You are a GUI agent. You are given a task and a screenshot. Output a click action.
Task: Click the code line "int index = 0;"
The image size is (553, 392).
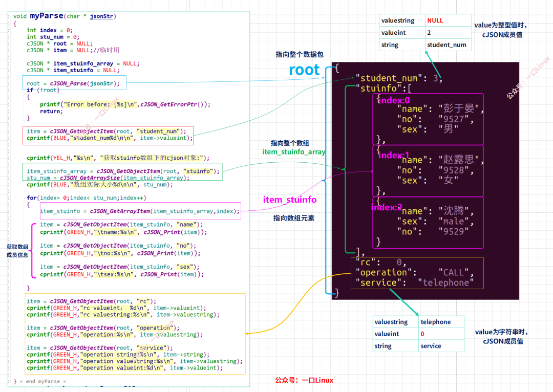point(50,30)
